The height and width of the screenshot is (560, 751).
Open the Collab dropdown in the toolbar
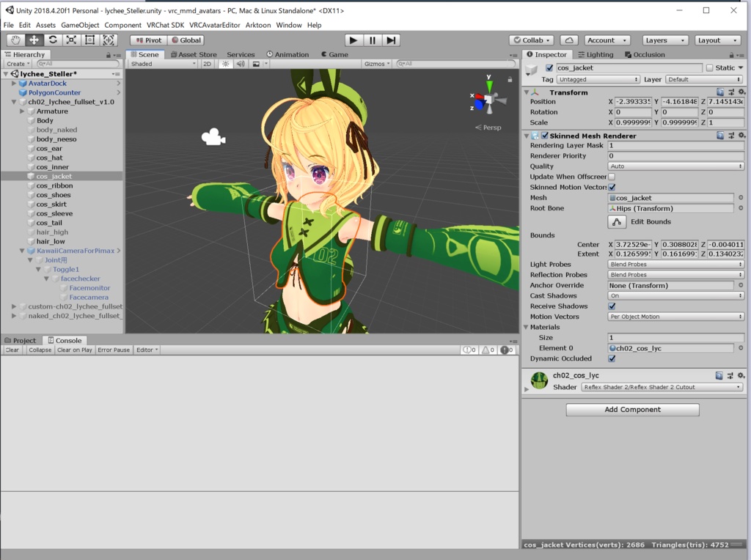530,40
